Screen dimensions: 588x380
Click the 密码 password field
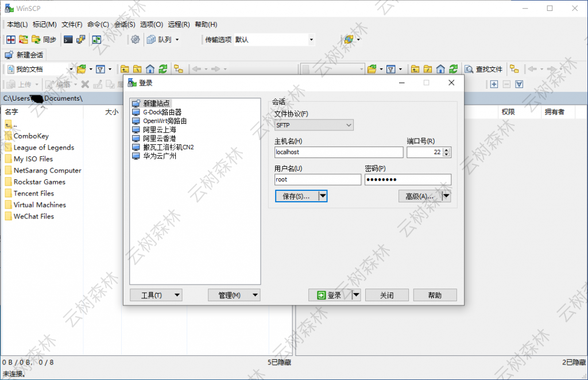coord(408,179)
